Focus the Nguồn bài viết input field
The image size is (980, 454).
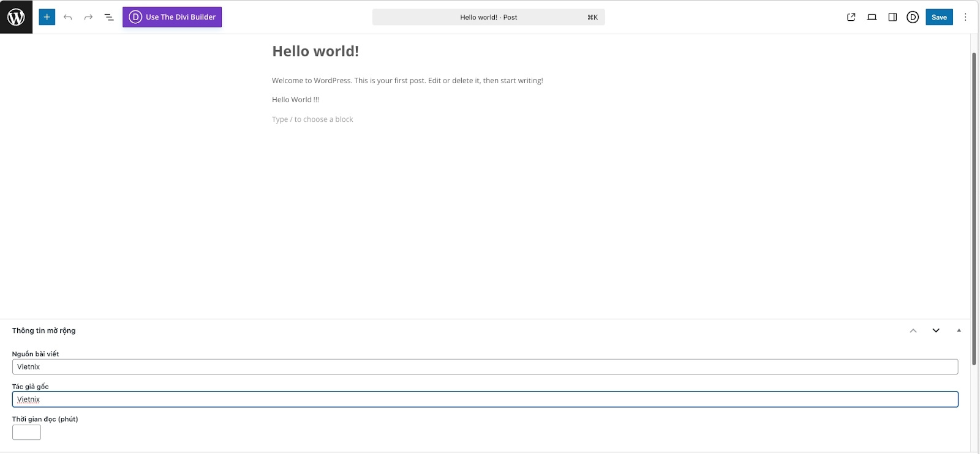pos(485,367)
